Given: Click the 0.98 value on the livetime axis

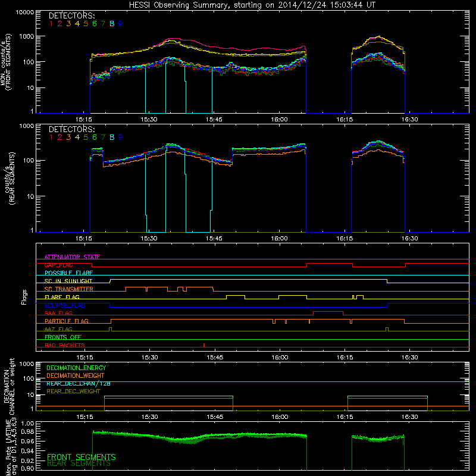Looking at the screenshot, I should (27, 431).
